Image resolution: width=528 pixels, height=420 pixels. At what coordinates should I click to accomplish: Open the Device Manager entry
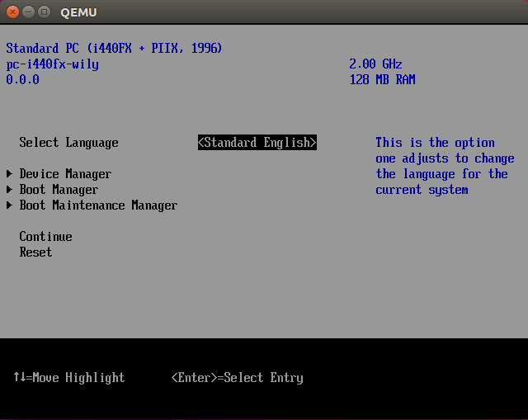point(65,174)
